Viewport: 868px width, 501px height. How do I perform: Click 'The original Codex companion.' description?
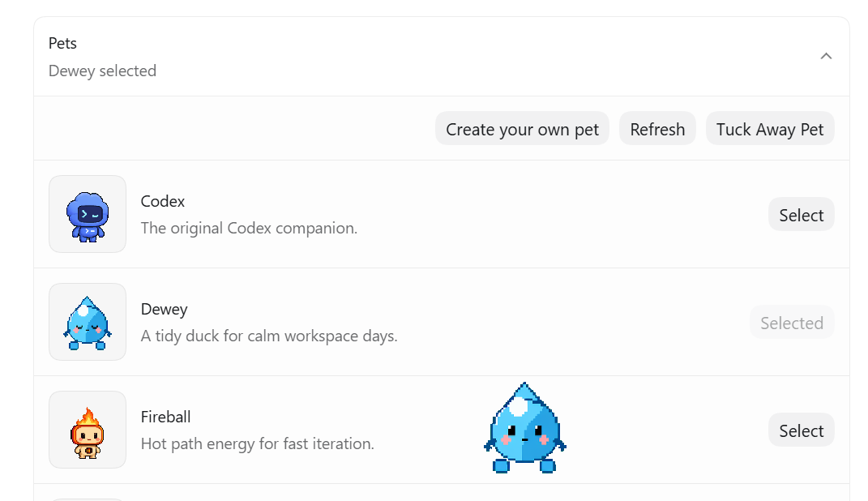[249, 228]
